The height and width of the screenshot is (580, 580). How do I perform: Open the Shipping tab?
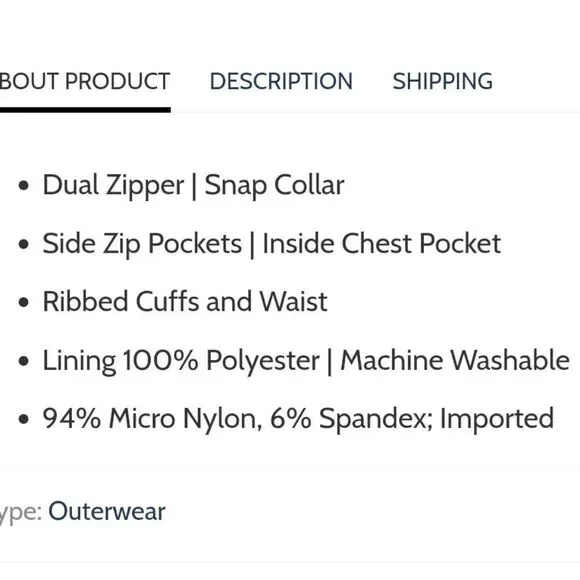pyautogui.click(x=442, y=81)
